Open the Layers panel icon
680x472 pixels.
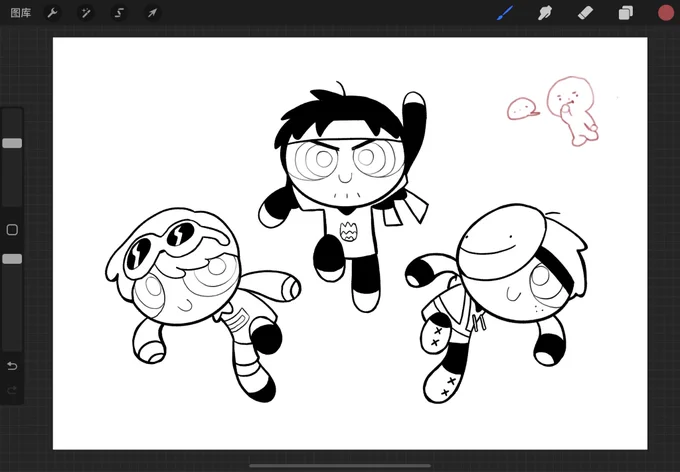[x=625, y=13]
